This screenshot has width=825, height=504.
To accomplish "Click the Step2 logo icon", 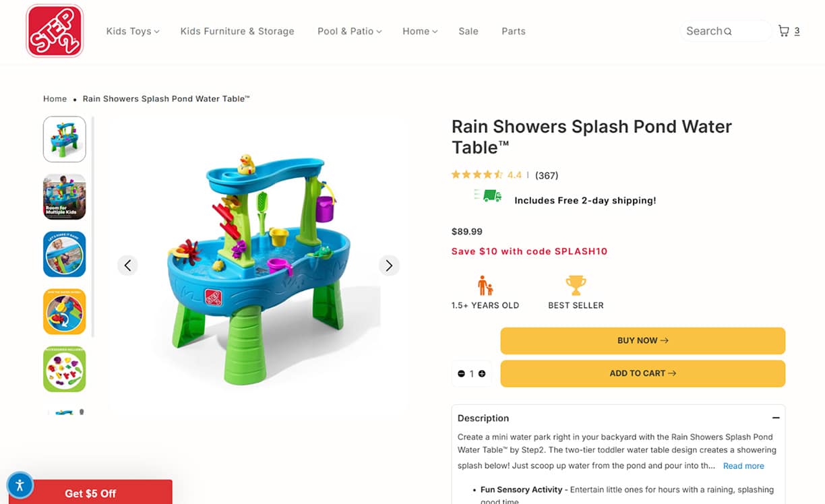I will 55,31.
